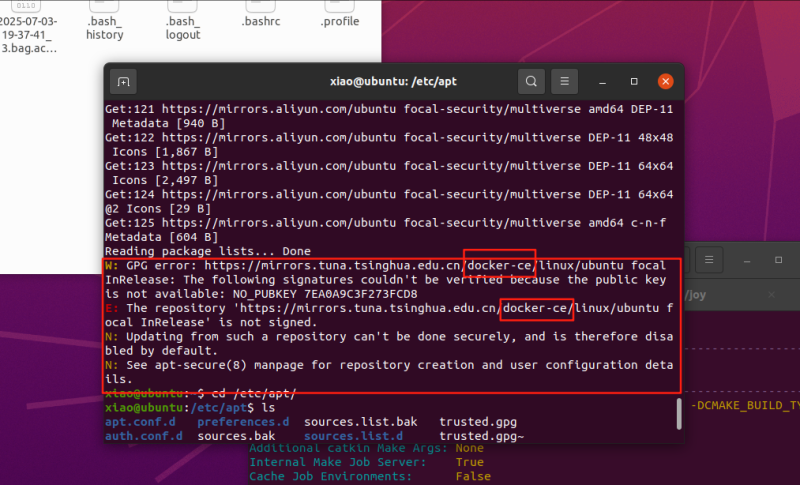Maximize the /etc/apt terminal window

[634, 82]
